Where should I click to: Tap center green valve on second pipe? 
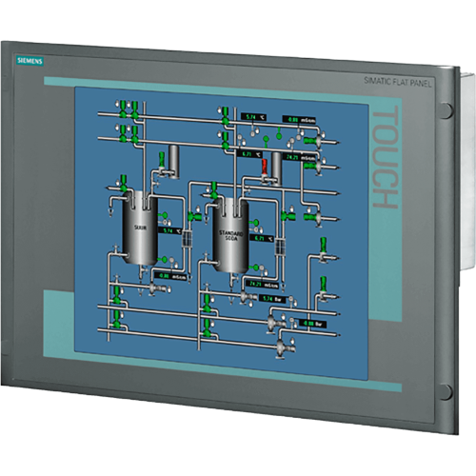pos(226,141)
